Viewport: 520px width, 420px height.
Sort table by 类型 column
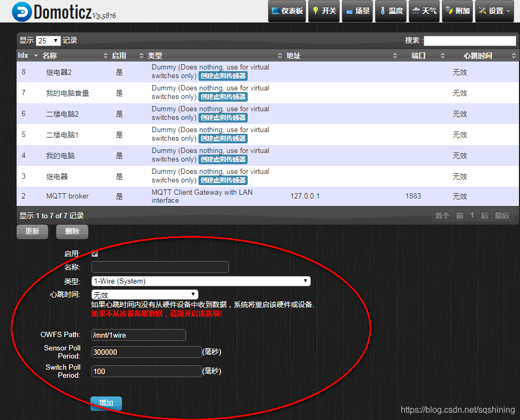[x=215, y=56]
